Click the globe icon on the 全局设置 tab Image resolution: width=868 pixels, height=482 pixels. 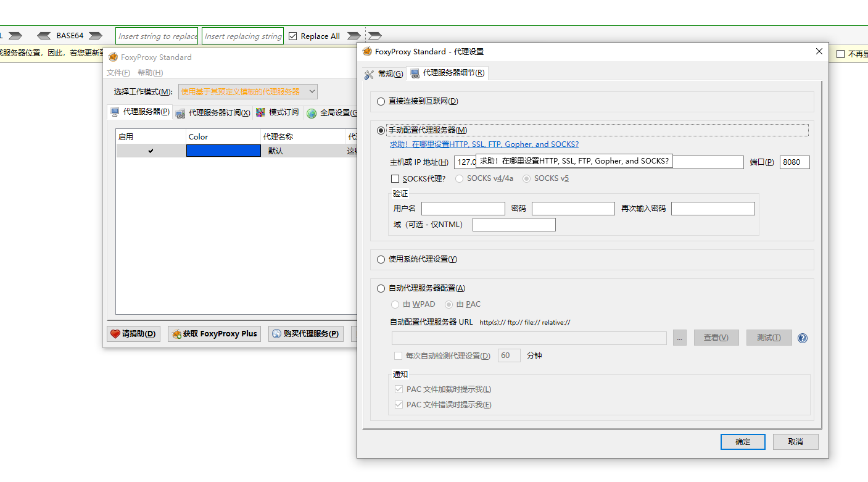312,113
